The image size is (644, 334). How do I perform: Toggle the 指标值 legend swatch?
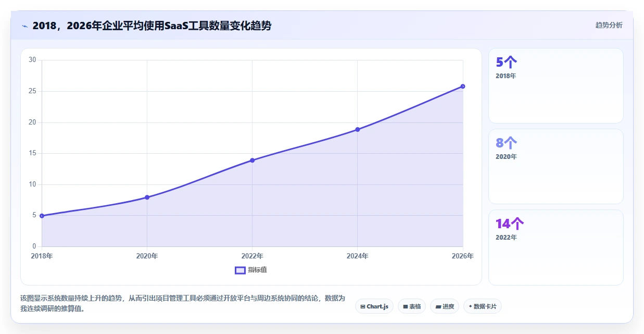pyautogui.click(x=240, y=270)
